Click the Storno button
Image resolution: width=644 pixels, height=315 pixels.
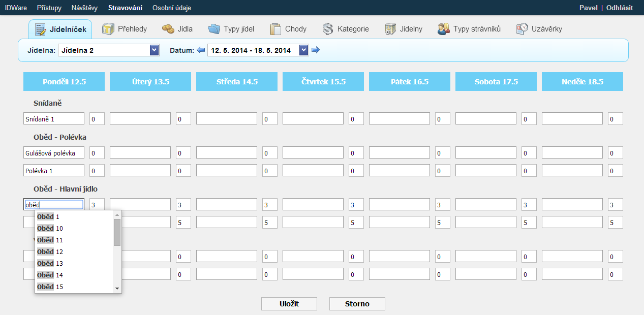(357, 304)
